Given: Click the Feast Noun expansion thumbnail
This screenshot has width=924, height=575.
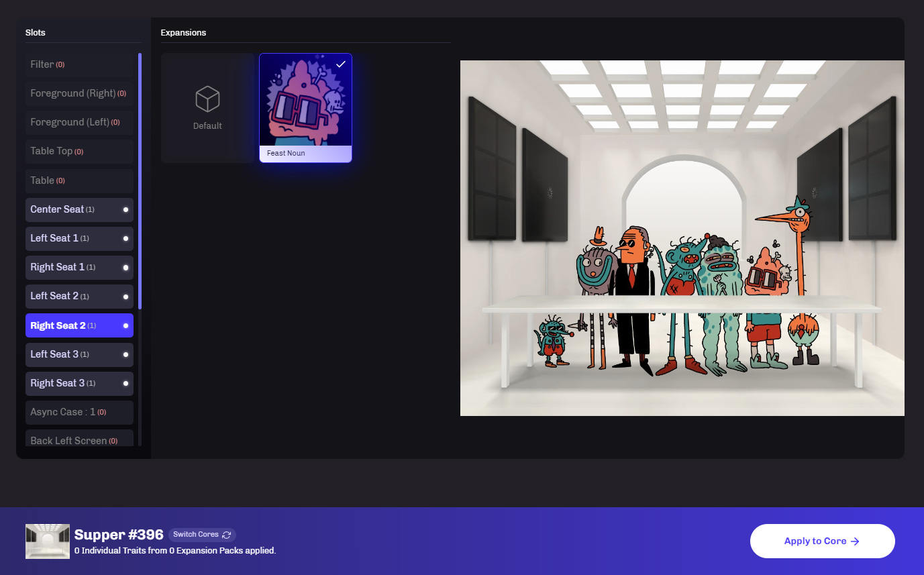Looking at the screenshot, I should pyautogui.click(x=305, y=101).
